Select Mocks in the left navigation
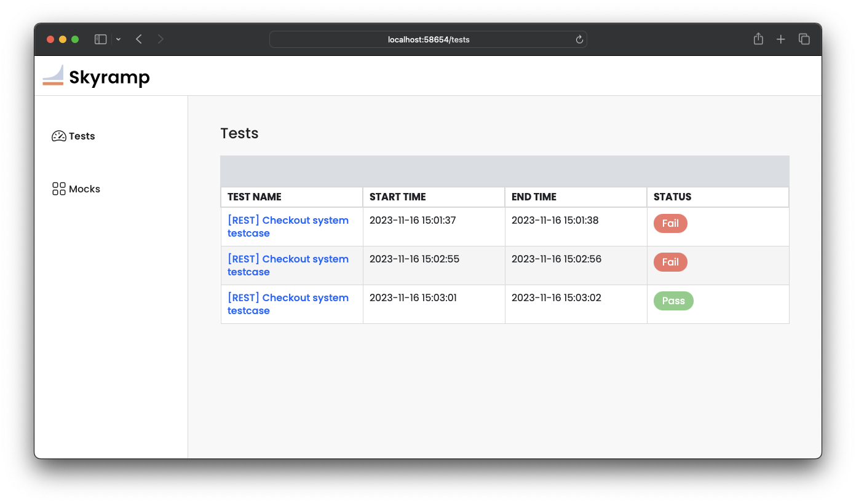 coord(84,189)
